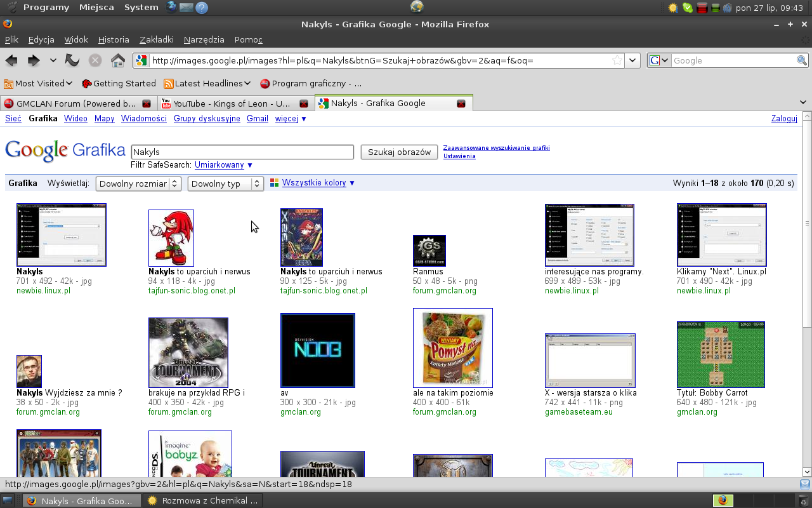Click the Forward navigation arrow

pos(33,60)
